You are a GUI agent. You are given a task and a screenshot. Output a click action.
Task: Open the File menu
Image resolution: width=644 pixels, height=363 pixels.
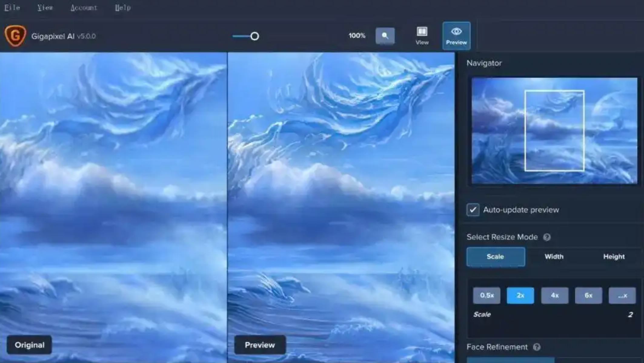click(x=12, y=8)
